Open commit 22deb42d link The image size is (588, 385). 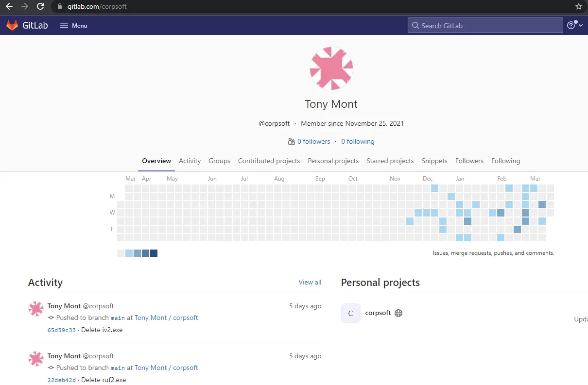pyautogui.click(x=62, y=380)
